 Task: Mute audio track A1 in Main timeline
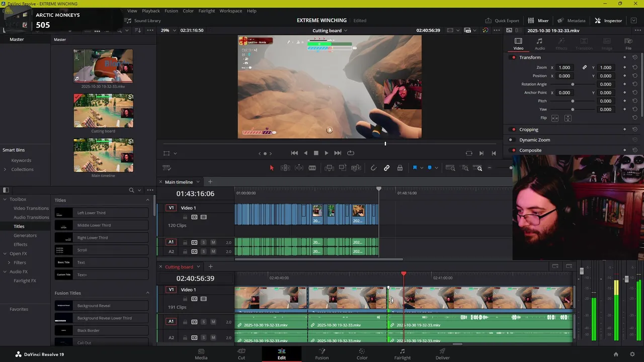coord(213,242)
